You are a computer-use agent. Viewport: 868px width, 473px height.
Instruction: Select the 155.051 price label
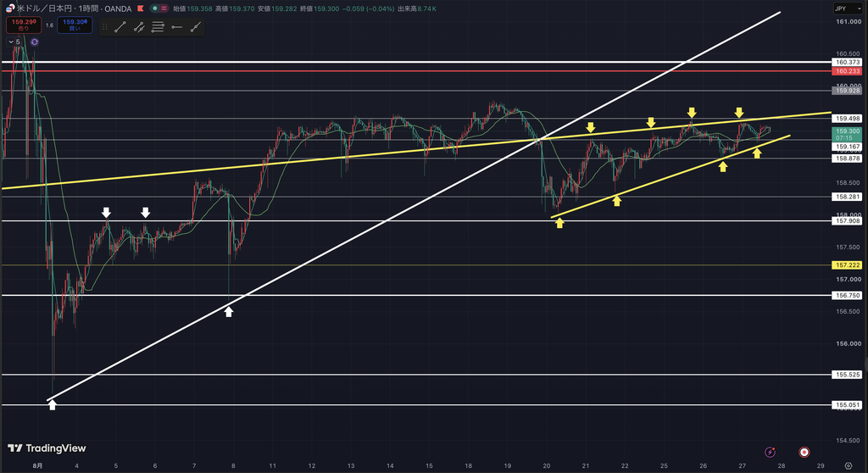pyautogui.click(x=847, y=405)
